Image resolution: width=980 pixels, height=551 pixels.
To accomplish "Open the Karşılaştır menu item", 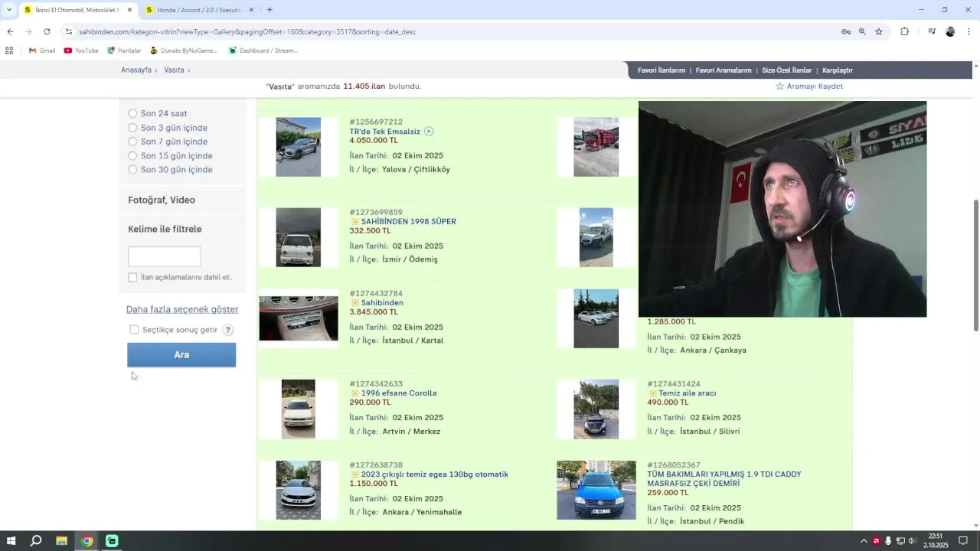I will pyautogui.click(x=838, y=70).
